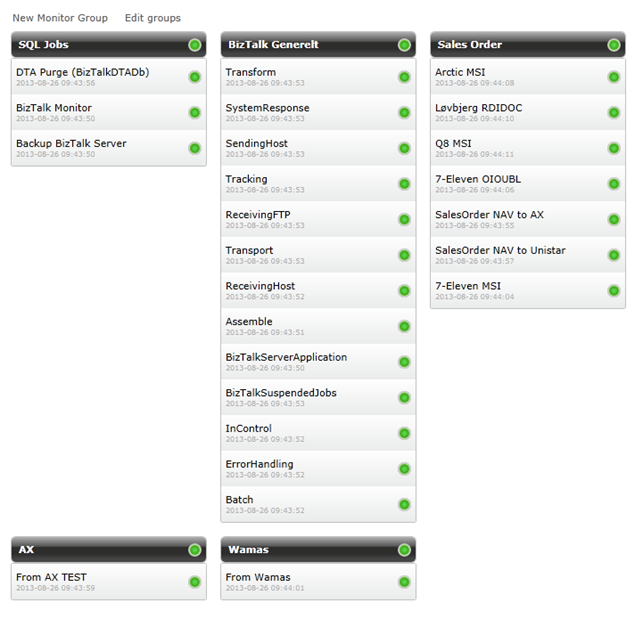This screenshot has height=619, width=643.
Task: Click the Sales Order header status icon
Action: pos(614,45)
